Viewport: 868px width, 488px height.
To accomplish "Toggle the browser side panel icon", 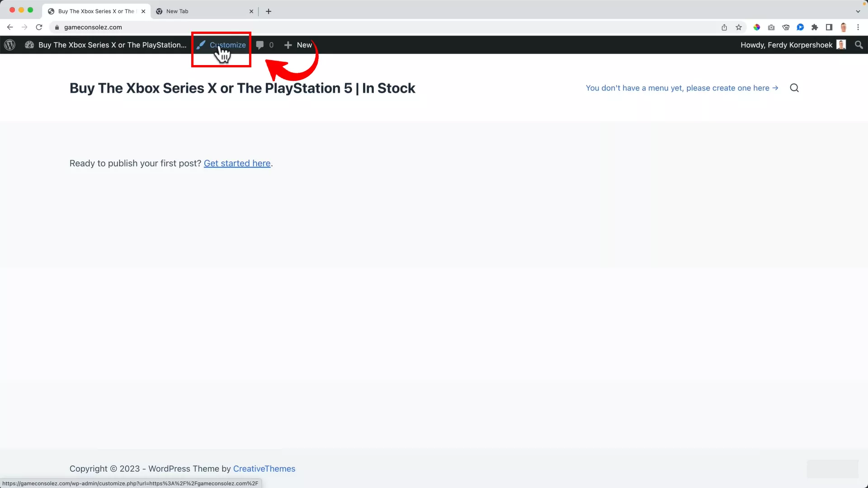I will [x=829, y=28].
